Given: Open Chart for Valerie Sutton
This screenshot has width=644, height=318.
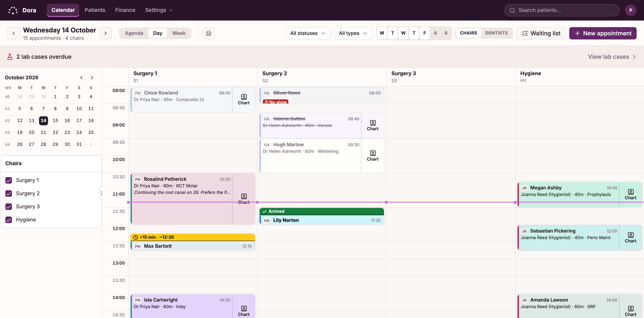Looking at the screenshot, I should [373, 126].
